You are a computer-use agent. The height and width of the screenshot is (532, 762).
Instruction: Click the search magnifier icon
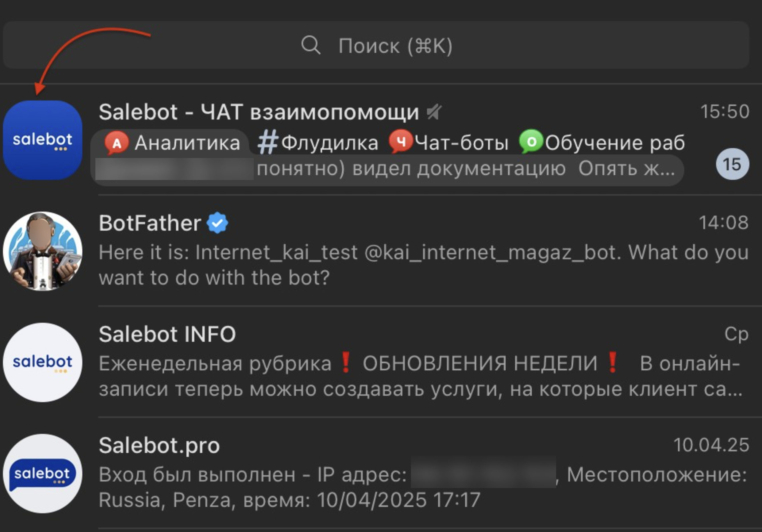coord(311,45)
